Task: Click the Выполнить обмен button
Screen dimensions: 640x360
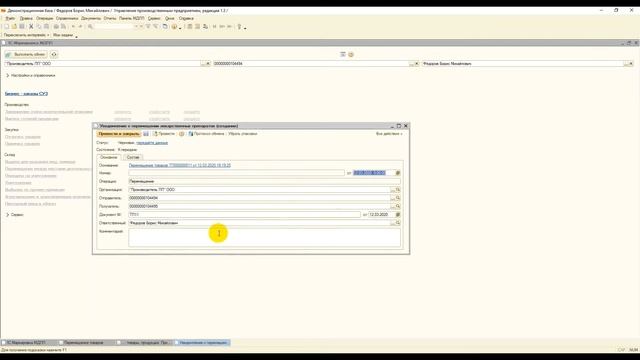Action: (26, 54)
